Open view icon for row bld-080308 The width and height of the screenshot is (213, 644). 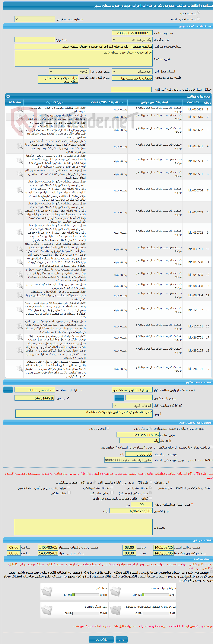[x=19, y=286]
